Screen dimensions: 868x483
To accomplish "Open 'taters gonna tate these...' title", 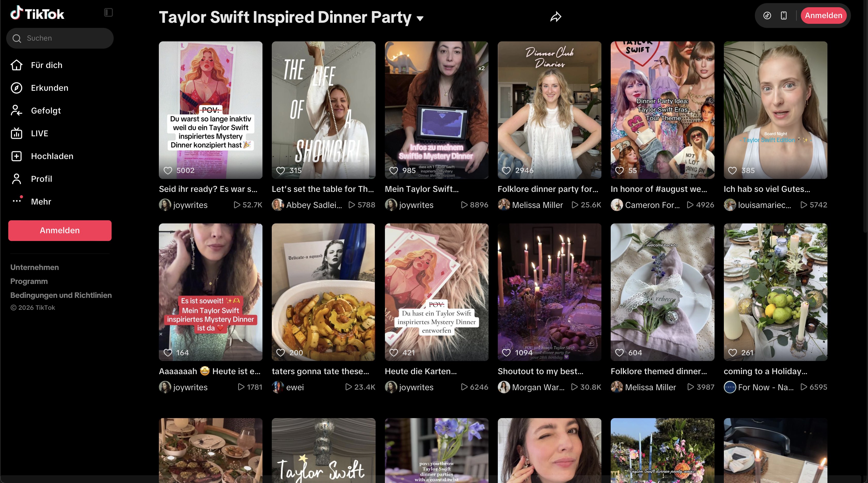I will [320, 371].
